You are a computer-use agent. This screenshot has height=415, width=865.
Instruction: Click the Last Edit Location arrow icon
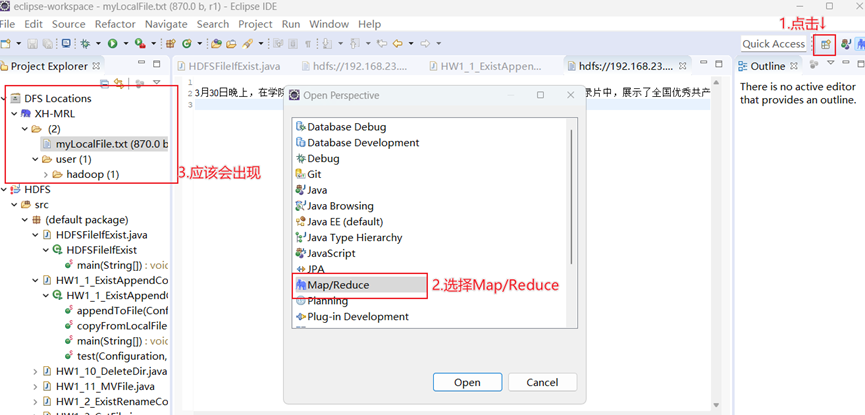[382, 44]
